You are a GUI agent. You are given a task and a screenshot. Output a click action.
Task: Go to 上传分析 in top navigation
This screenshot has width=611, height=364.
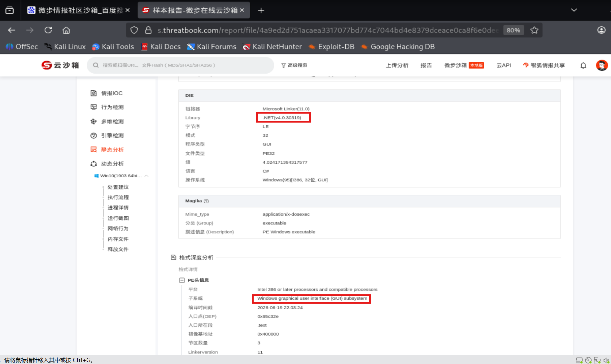click(x=397, y=65)
